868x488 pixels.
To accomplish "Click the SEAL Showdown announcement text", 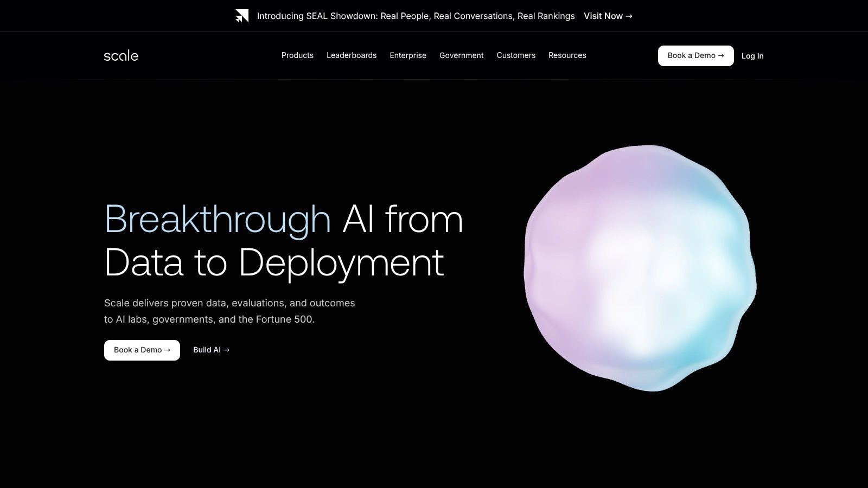I will tap(416, 16).
